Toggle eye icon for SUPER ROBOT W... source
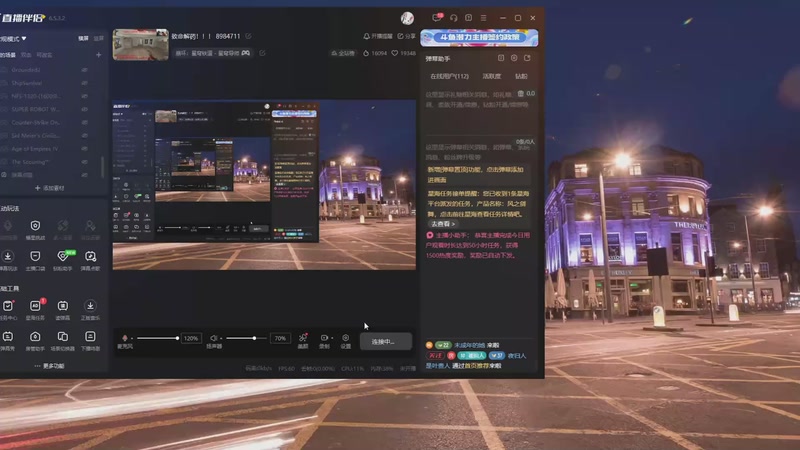 [x=84, y=109]
